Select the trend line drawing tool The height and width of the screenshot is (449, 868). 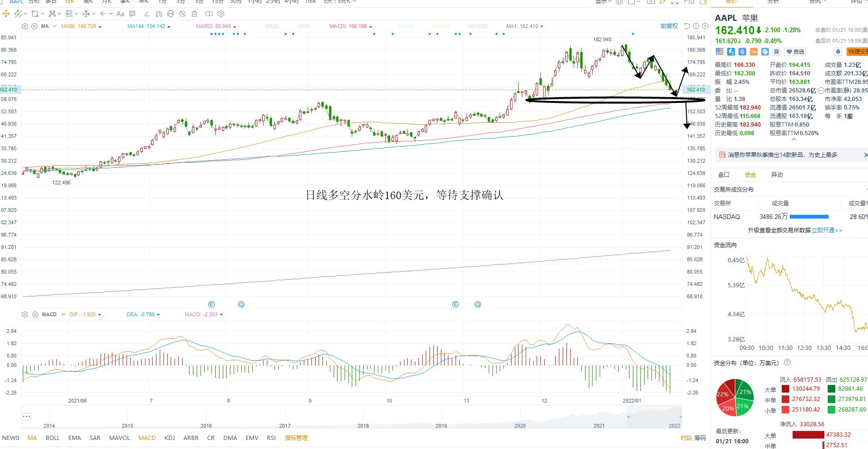pos(18,14)
